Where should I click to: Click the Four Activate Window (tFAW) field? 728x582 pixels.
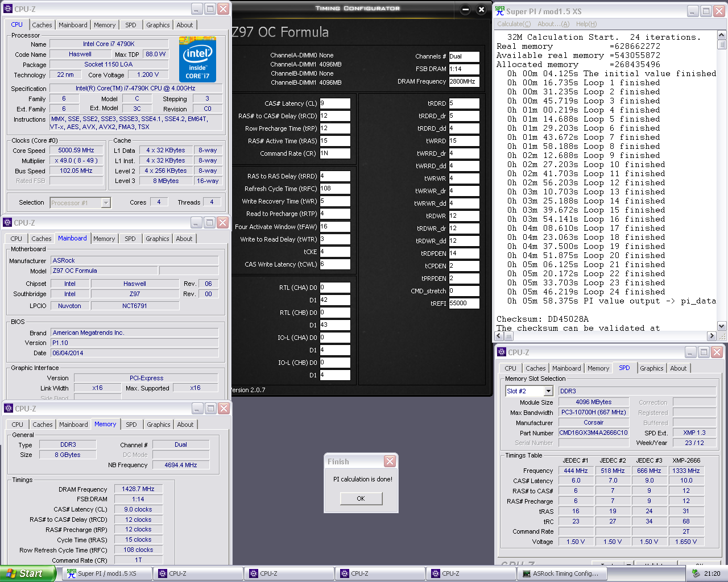[335, 227]
